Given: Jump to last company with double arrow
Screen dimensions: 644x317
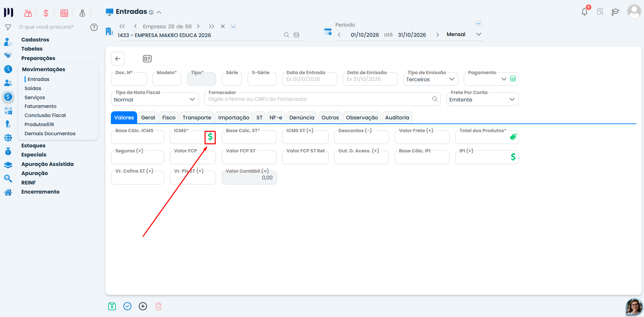Looking at the screenshot, I should [x=211, y=26].
